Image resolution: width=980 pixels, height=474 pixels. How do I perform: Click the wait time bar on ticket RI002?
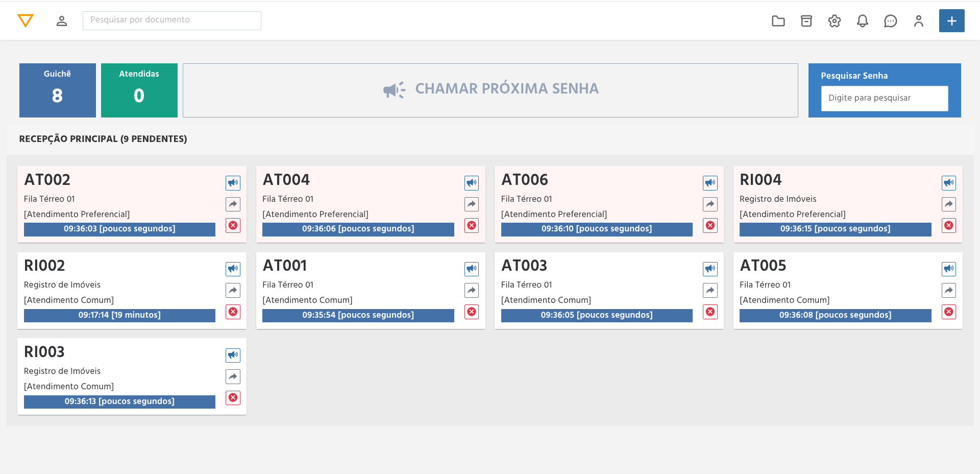[x=119, y=315]
